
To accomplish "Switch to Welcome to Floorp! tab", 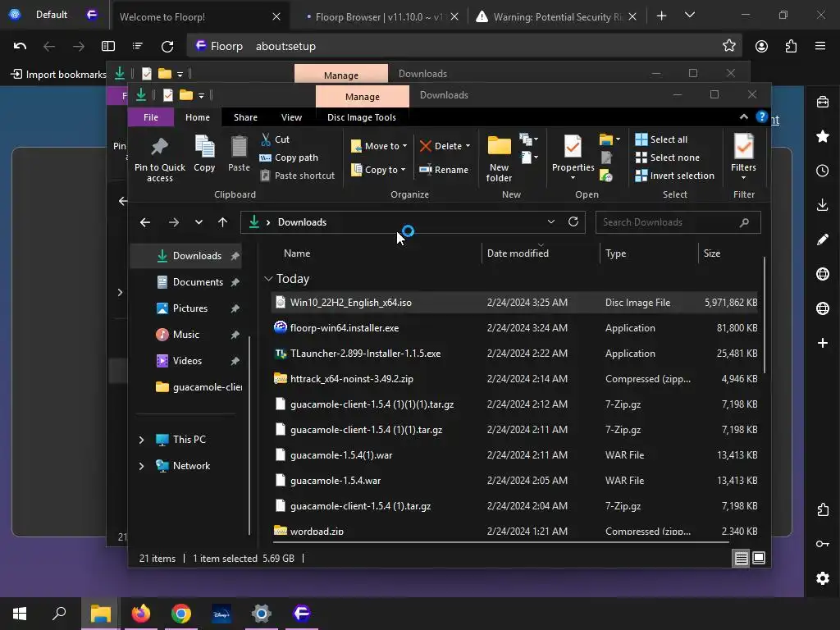I will 198,16.
